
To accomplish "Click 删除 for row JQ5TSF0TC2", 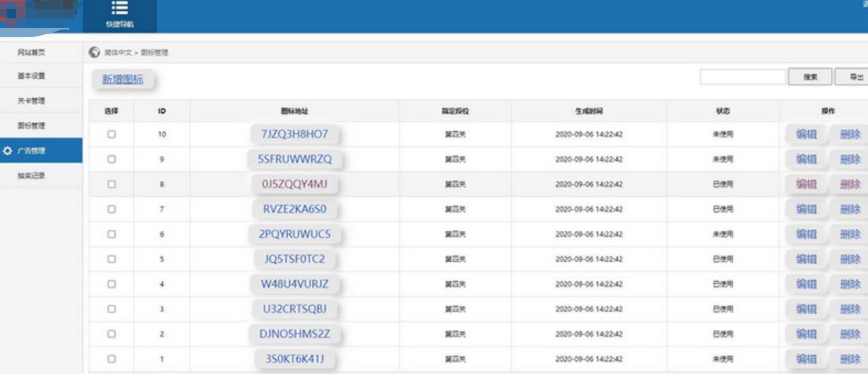I will pyautogui.click(x=850, y=259).
